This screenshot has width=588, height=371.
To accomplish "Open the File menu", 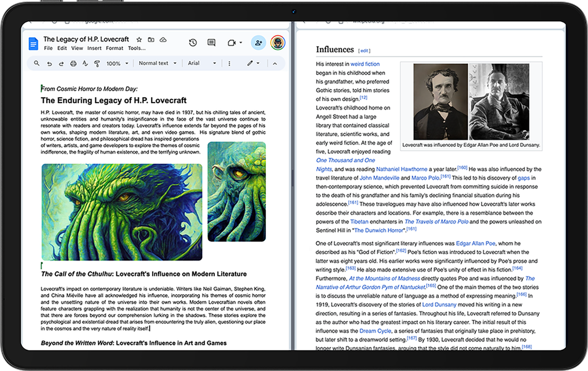I will pos(48,48).
